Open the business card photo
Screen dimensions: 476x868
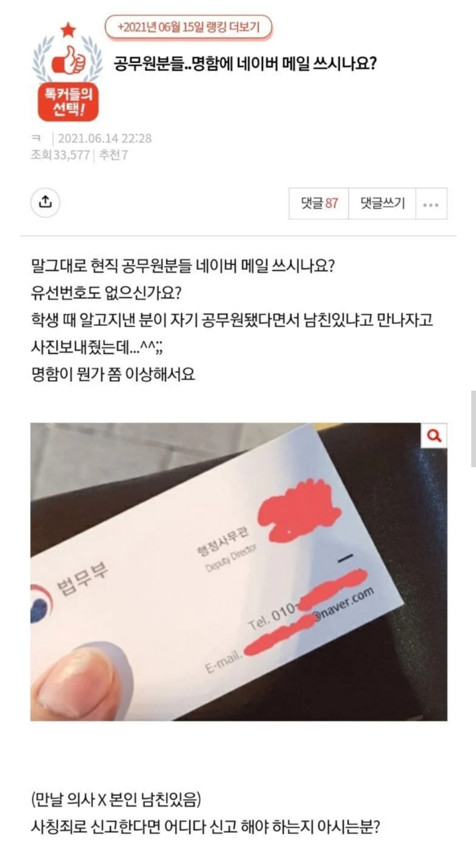(239, 572)
